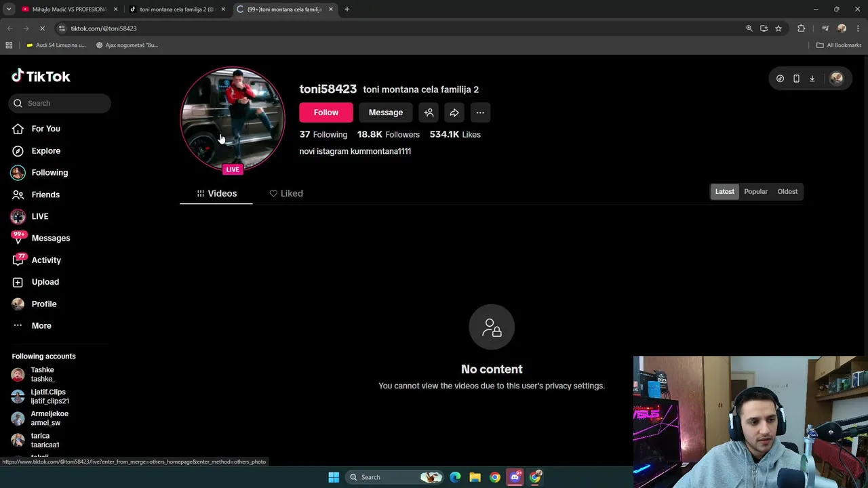Close the active toni montana tab
The image size is (868, 488).
(x=331, y=9)
